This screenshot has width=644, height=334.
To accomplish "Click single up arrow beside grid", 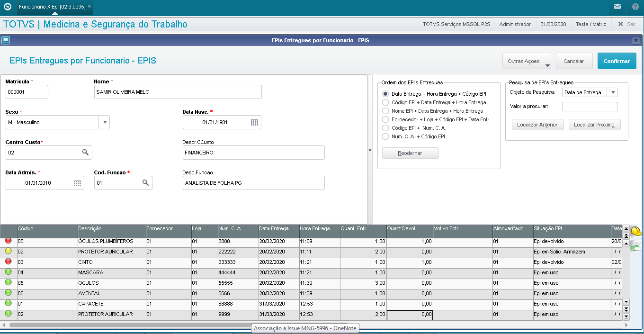I will (626, 243).
